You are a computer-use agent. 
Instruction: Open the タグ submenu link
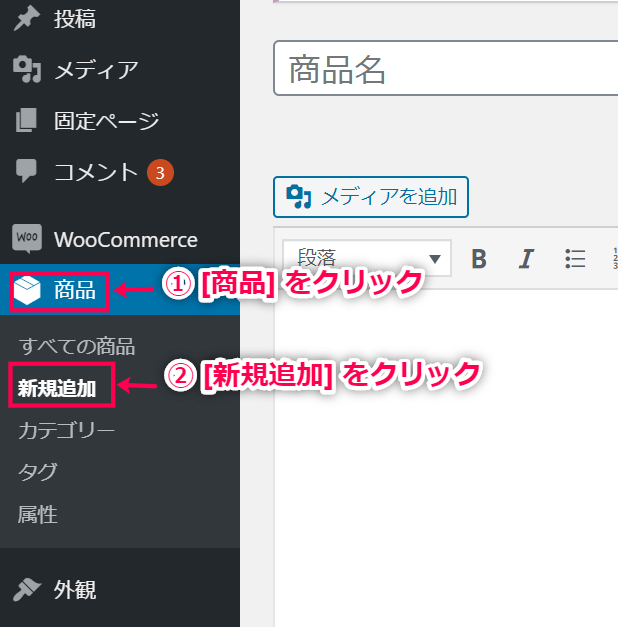click(38, 472)
